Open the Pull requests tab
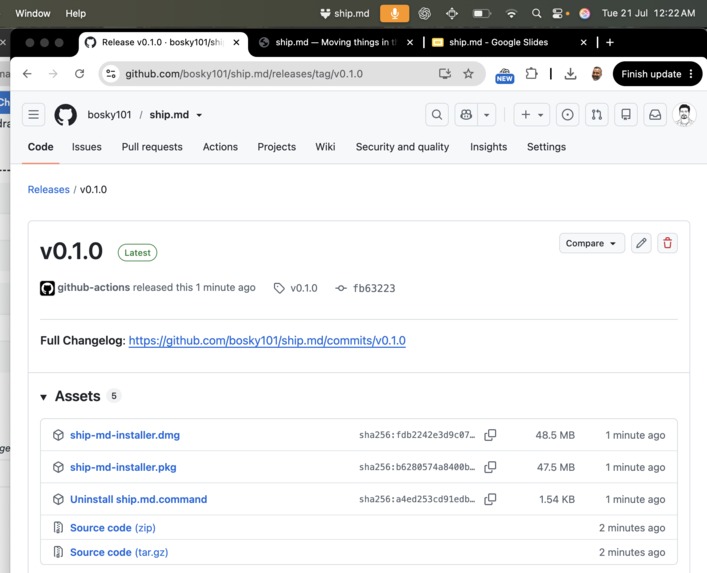Screen dimensions: 707x573 point(152,147)
